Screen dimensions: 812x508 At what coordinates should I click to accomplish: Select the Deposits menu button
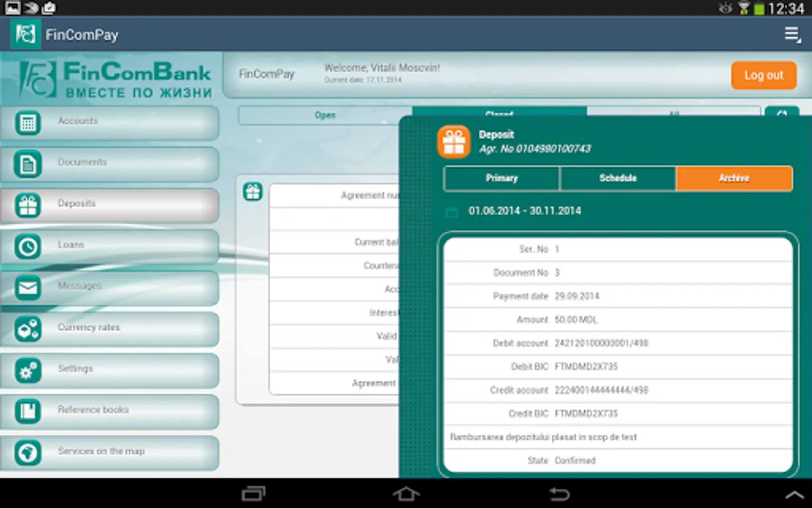[x=109, y=205]
